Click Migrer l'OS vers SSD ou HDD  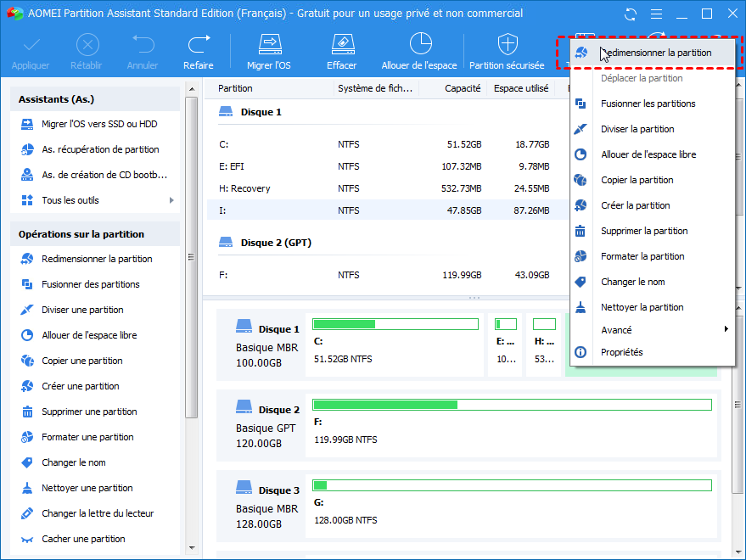click(x=99, y=124)
